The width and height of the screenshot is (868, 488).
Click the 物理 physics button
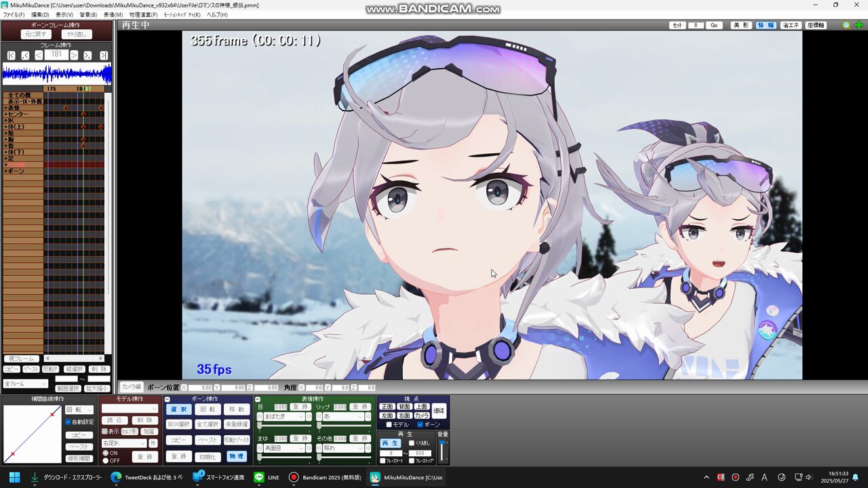pos(237,456)
